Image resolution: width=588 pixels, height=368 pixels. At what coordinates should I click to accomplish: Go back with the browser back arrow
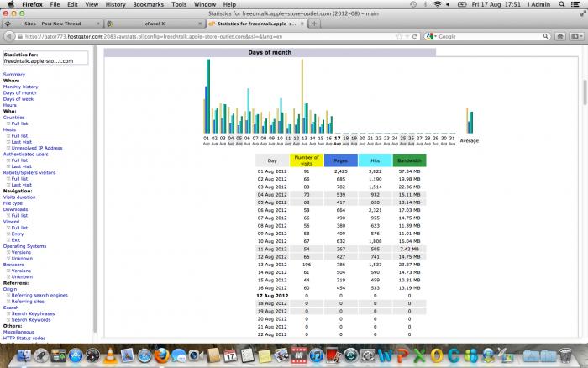(x=9, y=36)
